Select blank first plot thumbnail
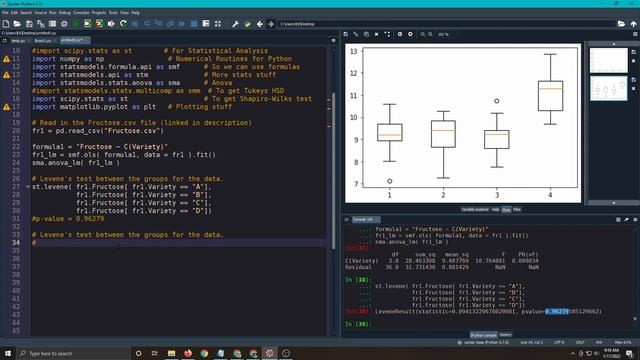Screen dimensions: 640x360 click(609, 60)
